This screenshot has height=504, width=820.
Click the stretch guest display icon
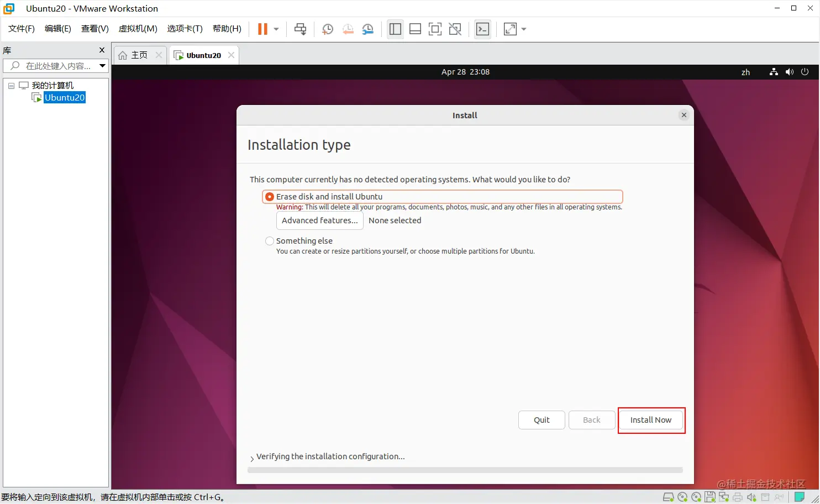pyautogui.click(x=510, y=29)
